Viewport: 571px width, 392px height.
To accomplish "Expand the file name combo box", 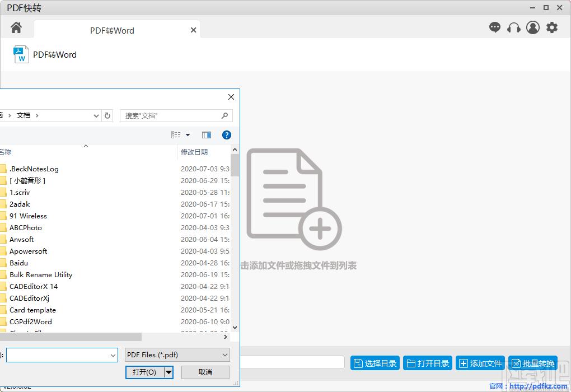I will (113, 355).
